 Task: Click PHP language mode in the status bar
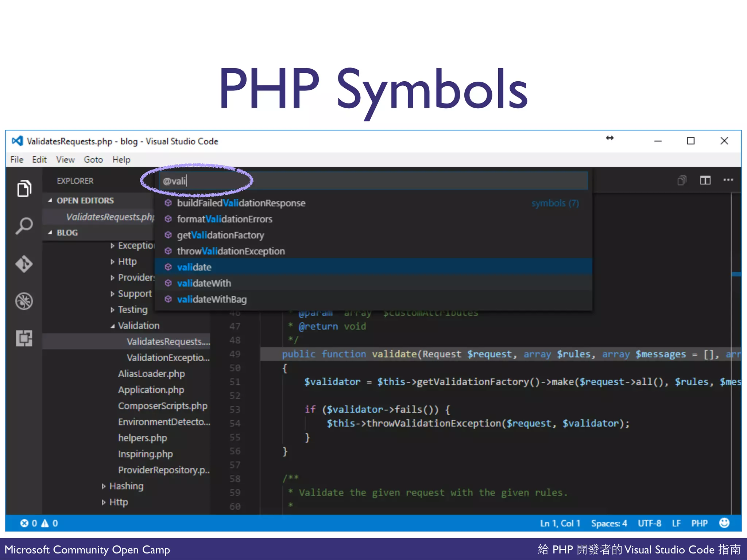[x=699, y=523]
